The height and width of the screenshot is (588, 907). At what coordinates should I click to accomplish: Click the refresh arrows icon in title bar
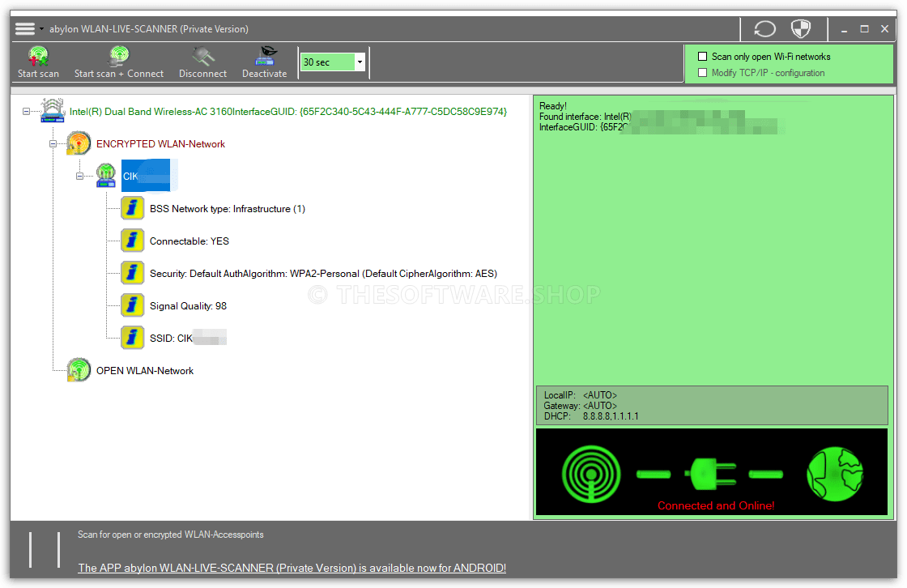pyautogui.click(x=764, y=29)
